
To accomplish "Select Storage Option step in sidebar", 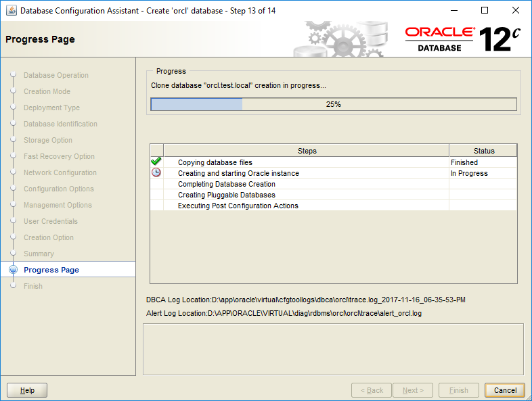I will click(x=48, y=140).
